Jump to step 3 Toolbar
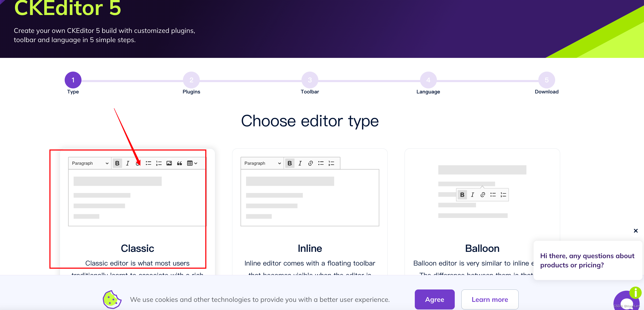Image resolution: width=644 pixels, height=310 pixels. pyautogui.click(x=310, y=80)
